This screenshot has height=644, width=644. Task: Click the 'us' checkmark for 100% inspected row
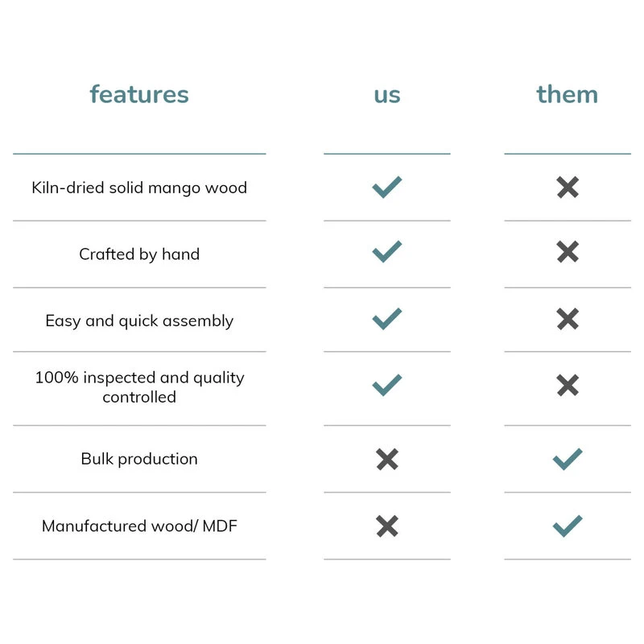pos(387,386)
